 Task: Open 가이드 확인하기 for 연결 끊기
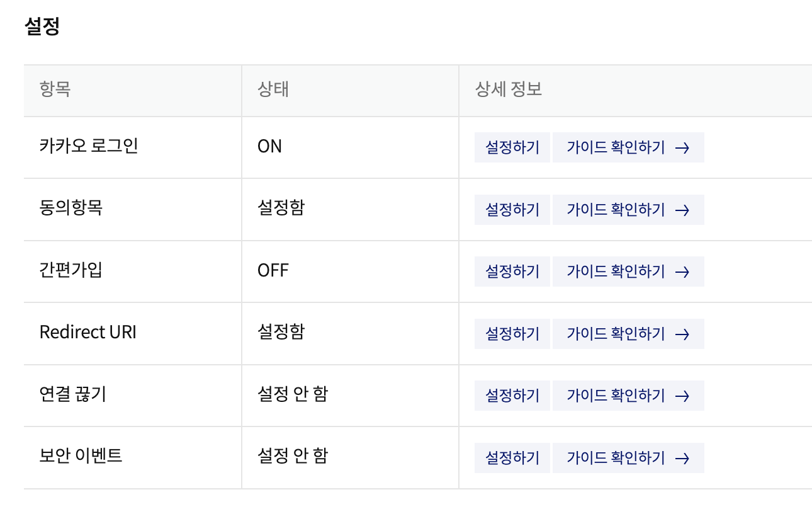[628, 396]
